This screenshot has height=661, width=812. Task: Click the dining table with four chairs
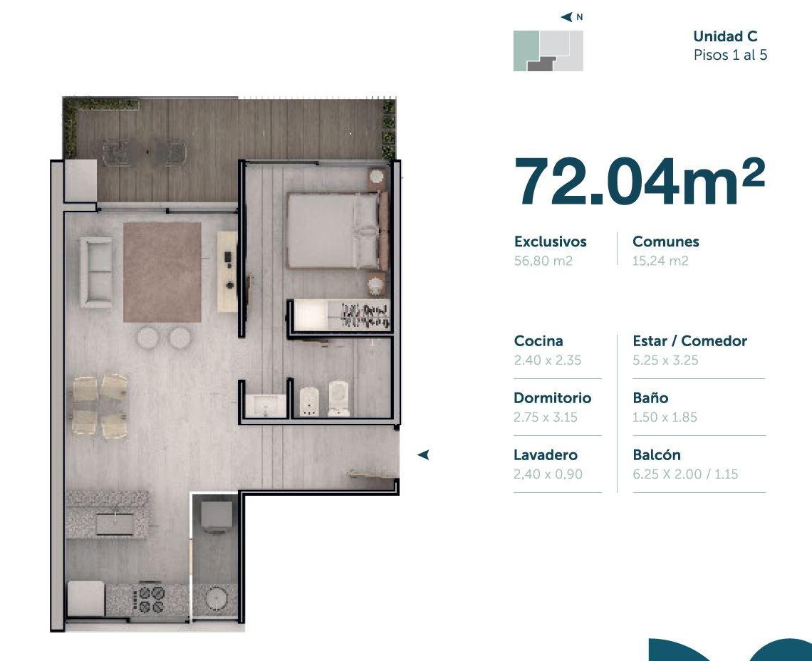[100, 407]
